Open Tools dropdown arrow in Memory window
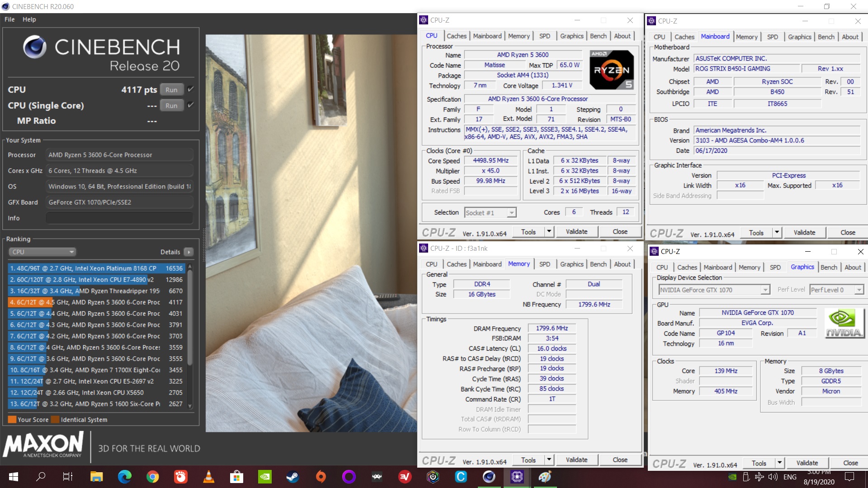The width and height of the screenshot is (868, 488). click(x=549, y=460)
